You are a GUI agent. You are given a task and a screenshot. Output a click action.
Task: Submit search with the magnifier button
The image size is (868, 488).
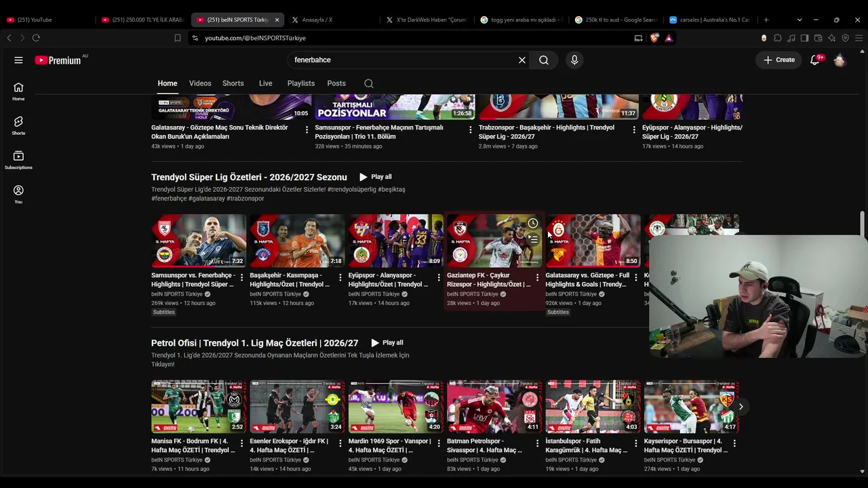click(x=544, y=60)
